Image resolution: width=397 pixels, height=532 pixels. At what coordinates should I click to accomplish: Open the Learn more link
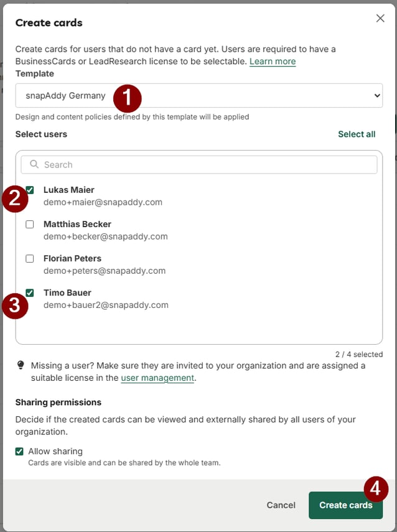tap(273, 62)
